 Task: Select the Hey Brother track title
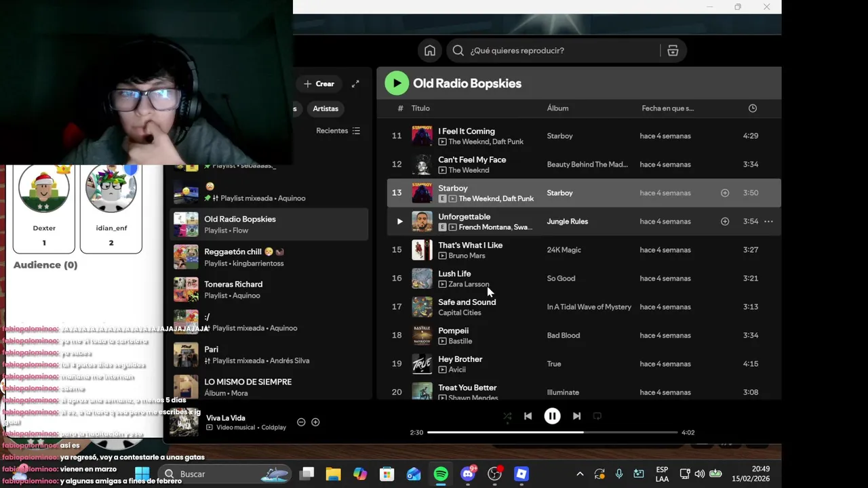(x=460, y=359)
